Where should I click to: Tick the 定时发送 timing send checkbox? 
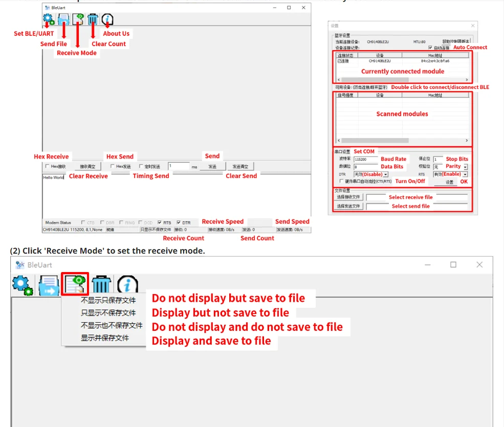pyautogui.click(x=141, y=166)
